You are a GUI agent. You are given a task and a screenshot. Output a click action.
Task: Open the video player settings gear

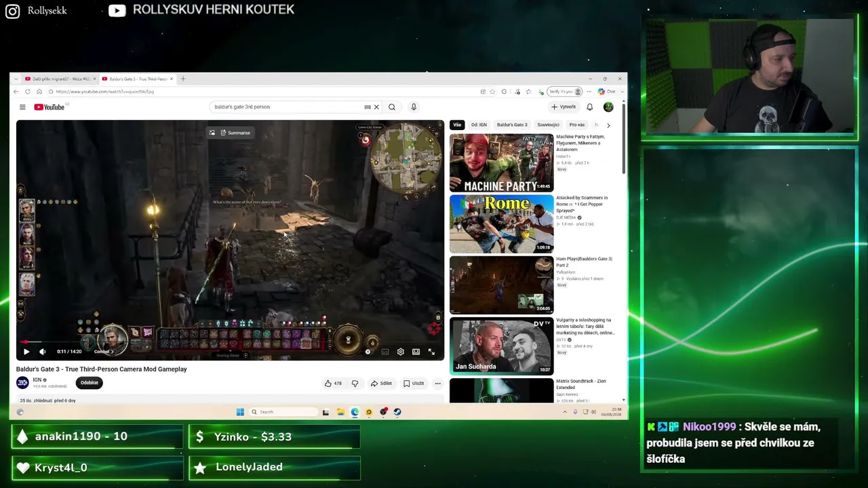coord(401,352)
